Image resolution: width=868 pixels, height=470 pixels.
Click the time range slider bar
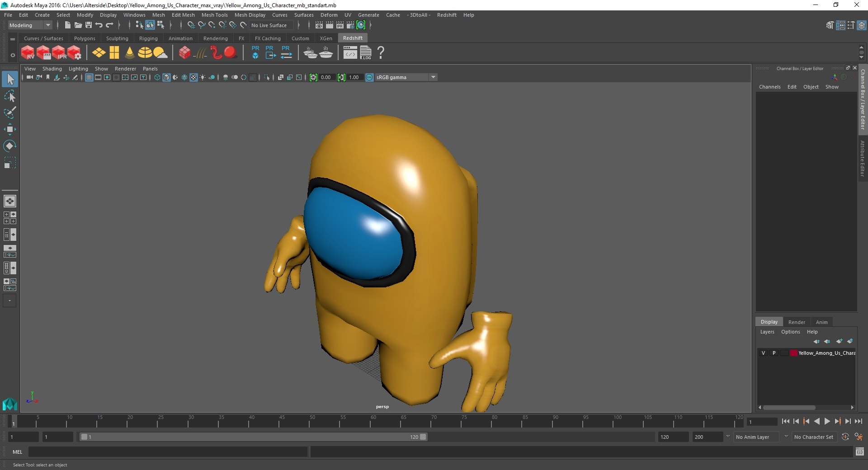253,437
